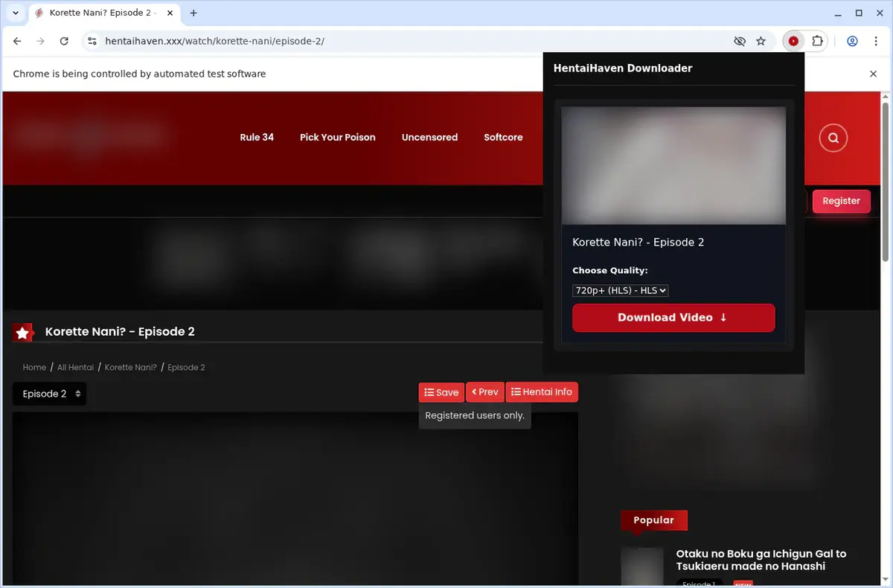Image resolution: width=893 pixels, height=588 pixels.
Task: View site information icon in the address bar
Action: pos(91,41)
